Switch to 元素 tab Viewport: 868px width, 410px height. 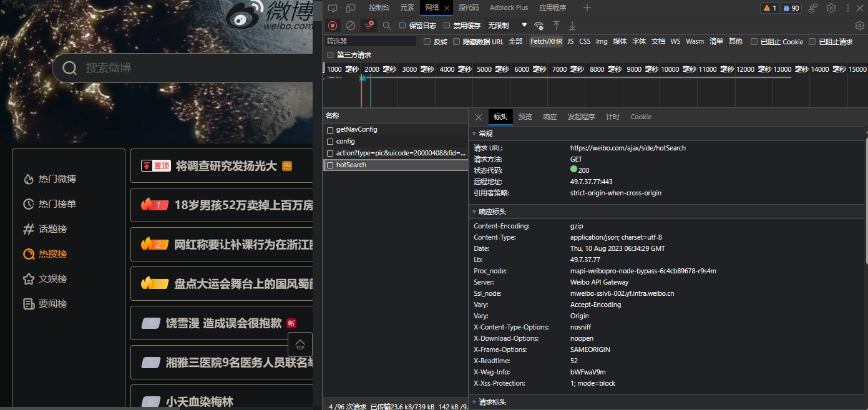coord(407,7)
